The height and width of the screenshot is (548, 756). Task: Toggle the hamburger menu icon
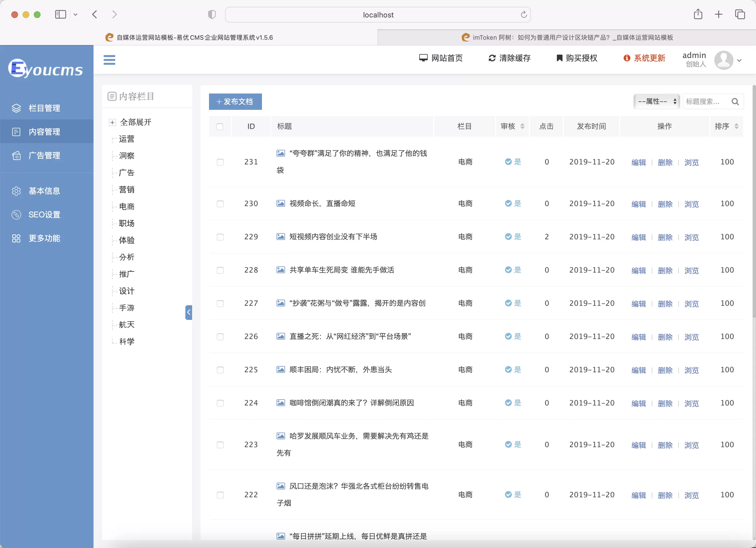tap(109, 60)
